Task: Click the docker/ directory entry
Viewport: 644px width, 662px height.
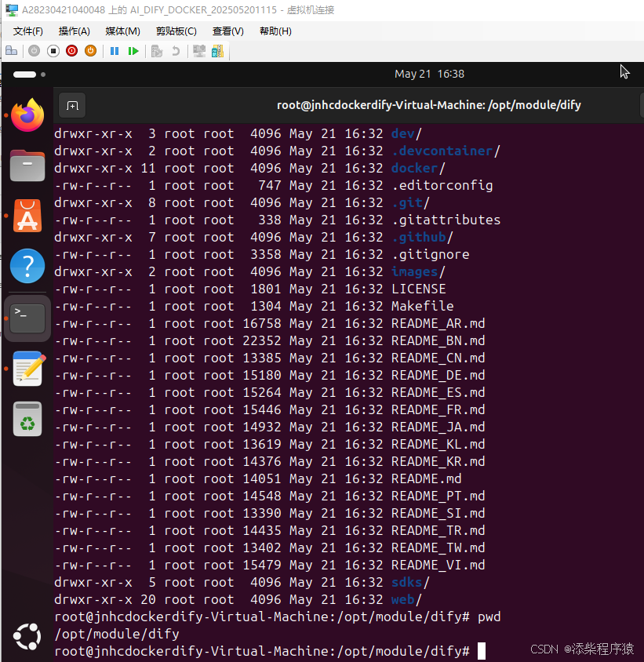Action: point(418,169)
